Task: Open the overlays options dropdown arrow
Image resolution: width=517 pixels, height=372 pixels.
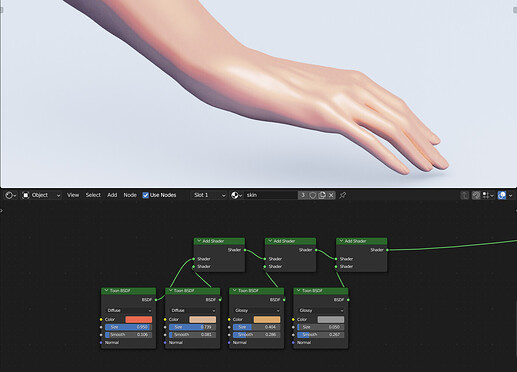Action: (510, 195)
